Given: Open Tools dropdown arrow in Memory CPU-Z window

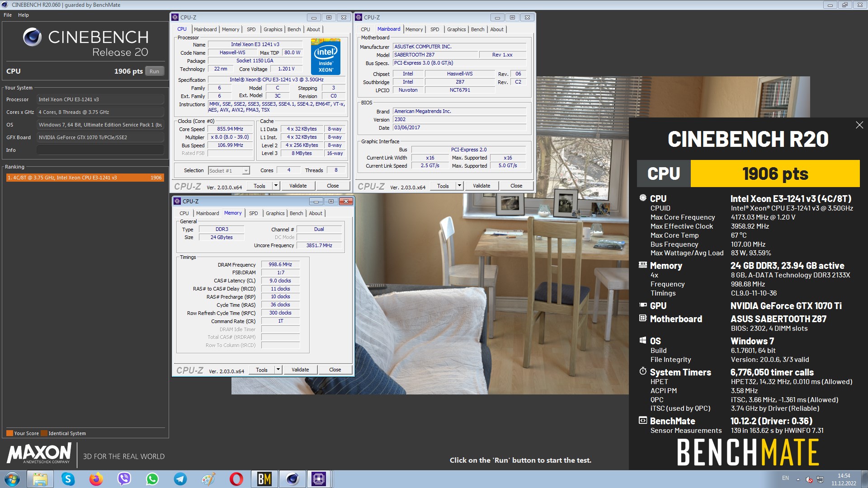Looking at the screenshot, I should point(278,370).
